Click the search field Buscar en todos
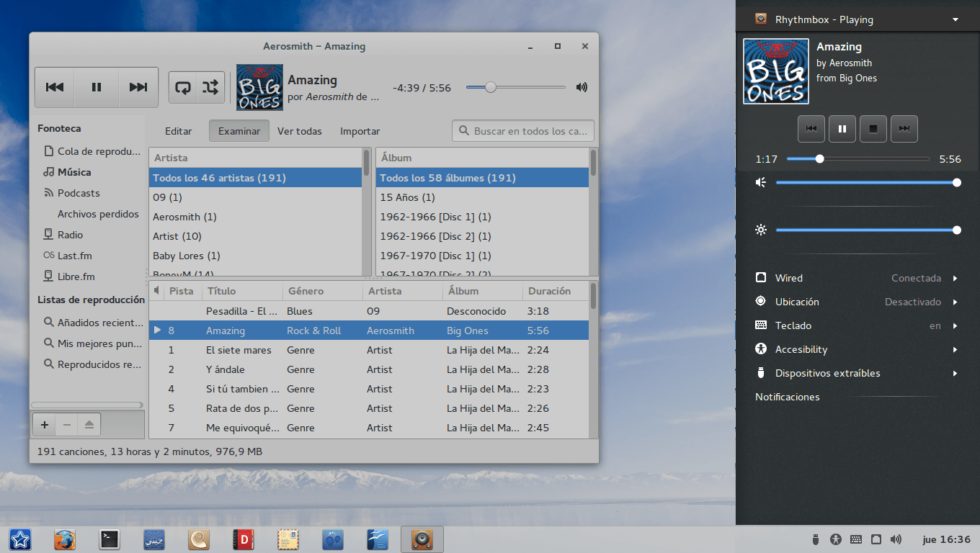The width and height of the screenshot is (980, 553). [530, 131]
